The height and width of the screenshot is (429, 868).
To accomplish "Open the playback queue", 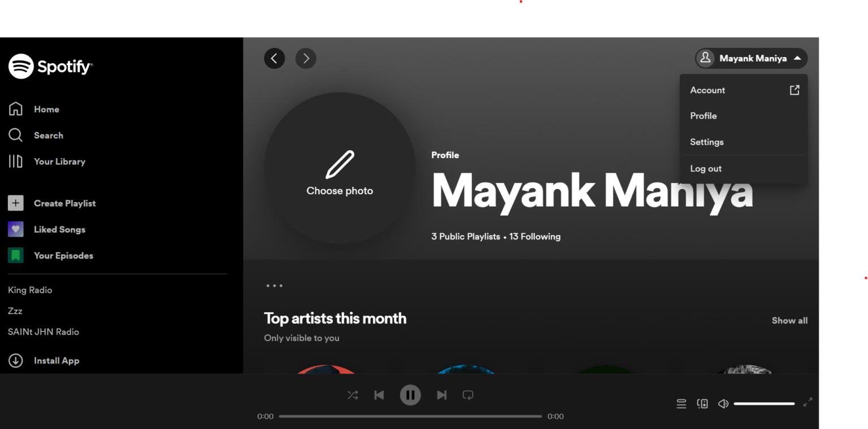I will (x=682, y=404).
